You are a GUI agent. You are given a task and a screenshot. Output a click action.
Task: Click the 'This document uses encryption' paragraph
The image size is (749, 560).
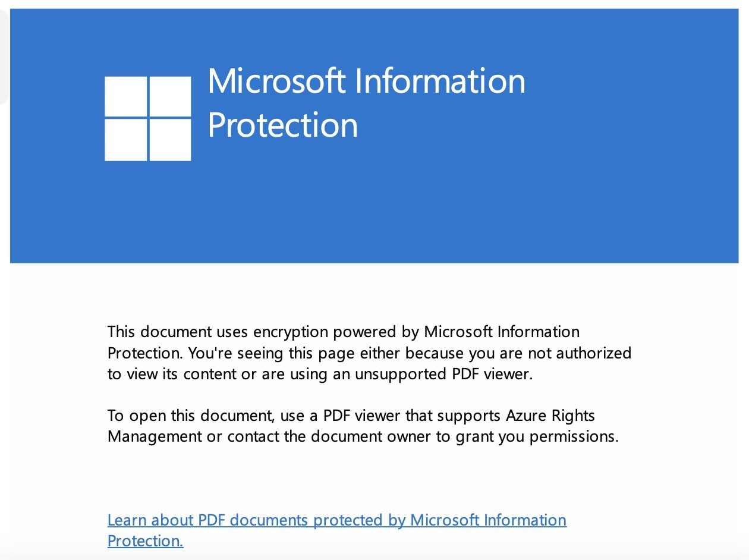369,353
